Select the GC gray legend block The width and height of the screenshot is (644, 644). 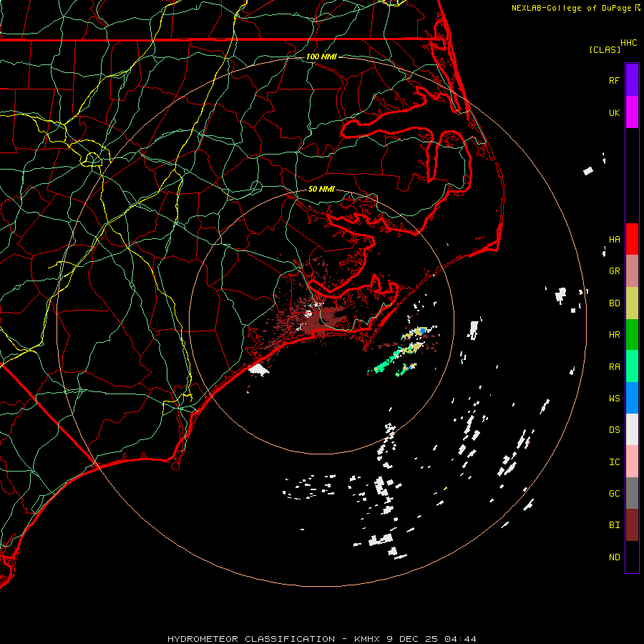[632, 493]
